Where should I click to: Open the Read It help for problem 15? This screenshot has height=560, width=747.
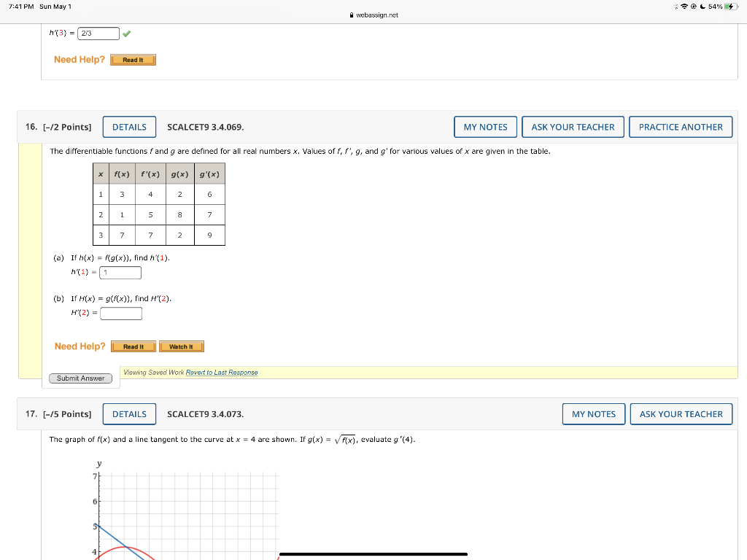pyautogui.click(x=133, y=60)
